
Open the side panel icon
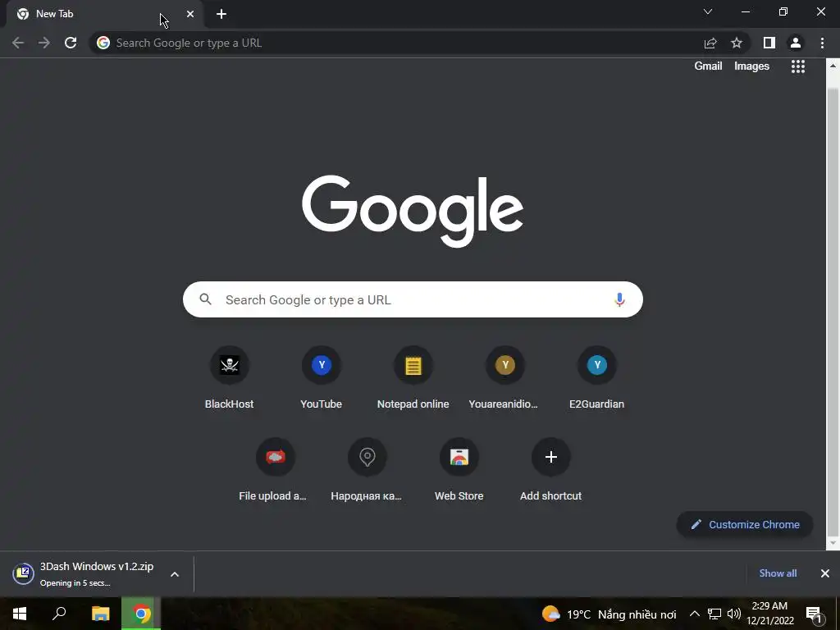tap(769, 43)
